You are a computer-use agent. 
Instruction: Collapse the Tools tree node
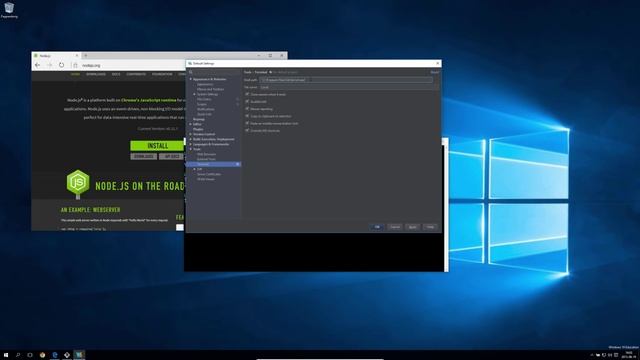(x=191, y=149)
